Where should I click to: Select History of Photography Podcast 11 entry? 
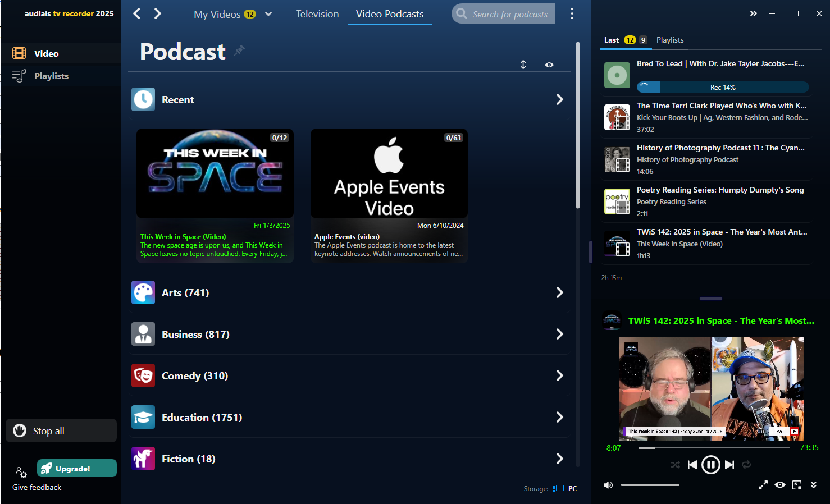tap(706, 159)
